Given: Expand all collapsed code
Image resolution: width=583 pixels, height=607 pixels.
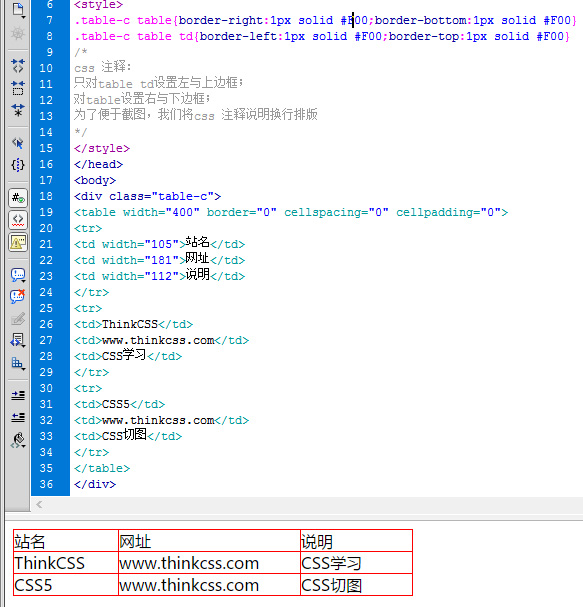Looking at the screenshot, I should click(x=18, y=110).
